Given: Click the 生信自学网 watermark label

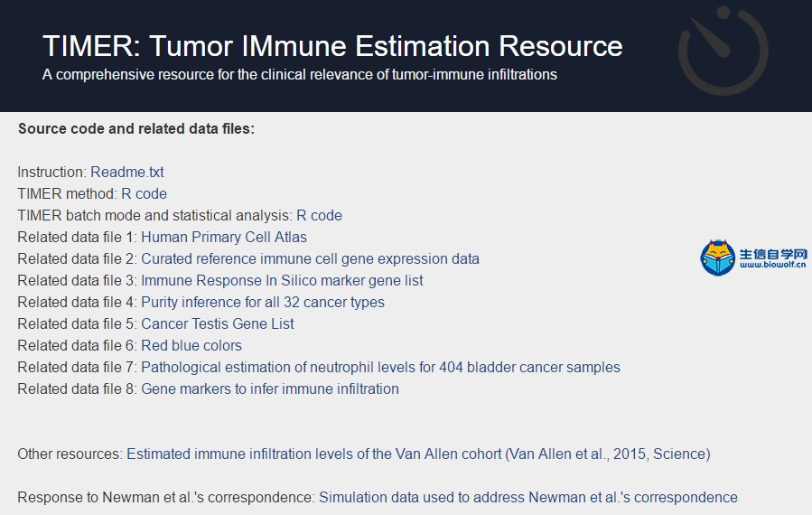Looking at the screenshot, I should (773, 254).
